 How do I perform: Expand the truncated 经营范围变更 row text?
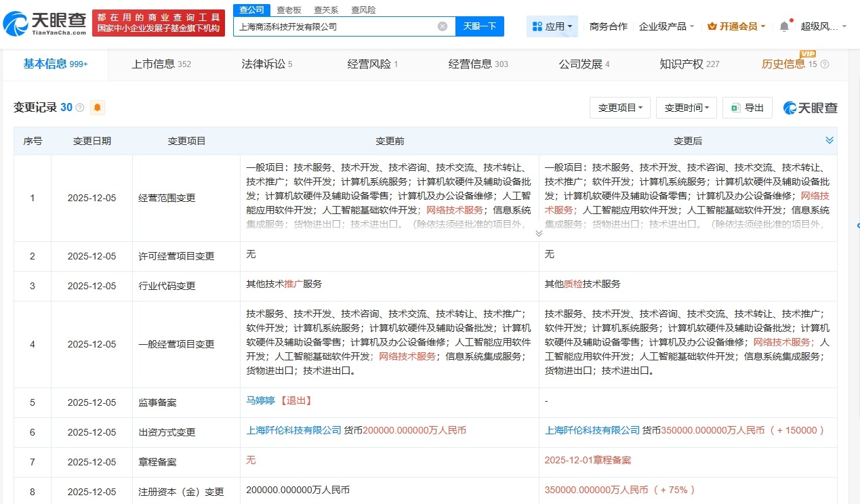[x=538, y=232]
